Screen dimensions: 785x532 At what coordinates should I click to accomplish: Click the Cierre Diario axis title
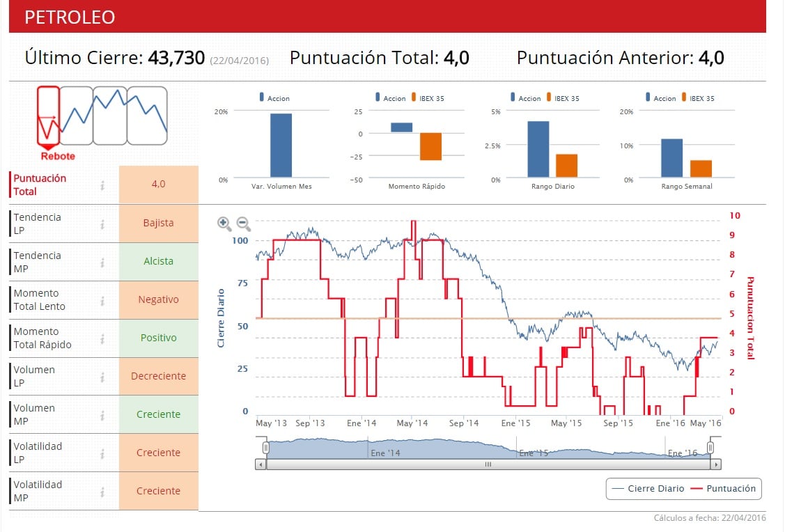(221, 318)
